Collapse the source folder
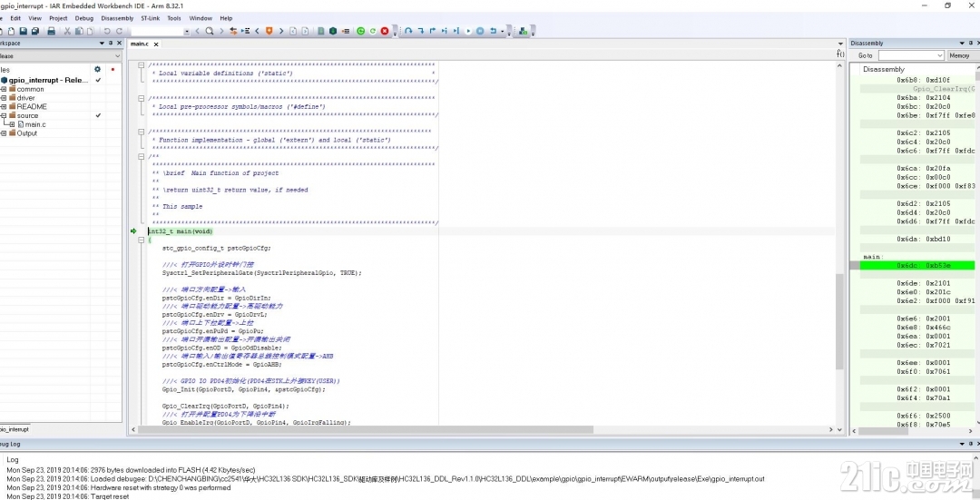Image resolution: width=980 pixels, height=500 pixels. 3,115
